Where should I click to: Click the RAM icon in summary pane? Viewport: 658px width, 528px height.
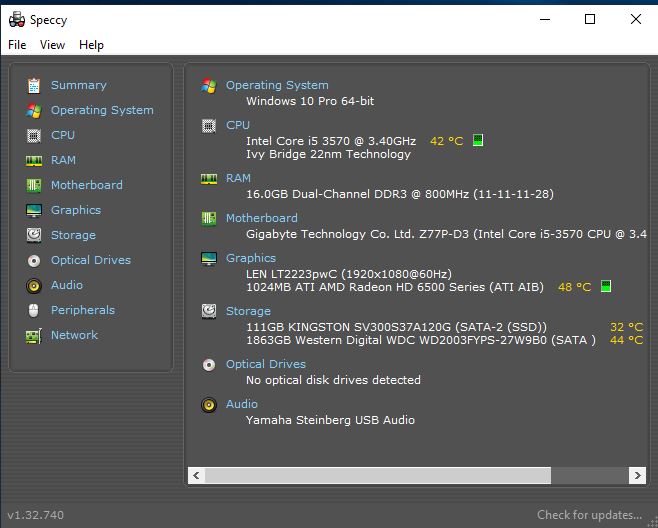[209, 179]
